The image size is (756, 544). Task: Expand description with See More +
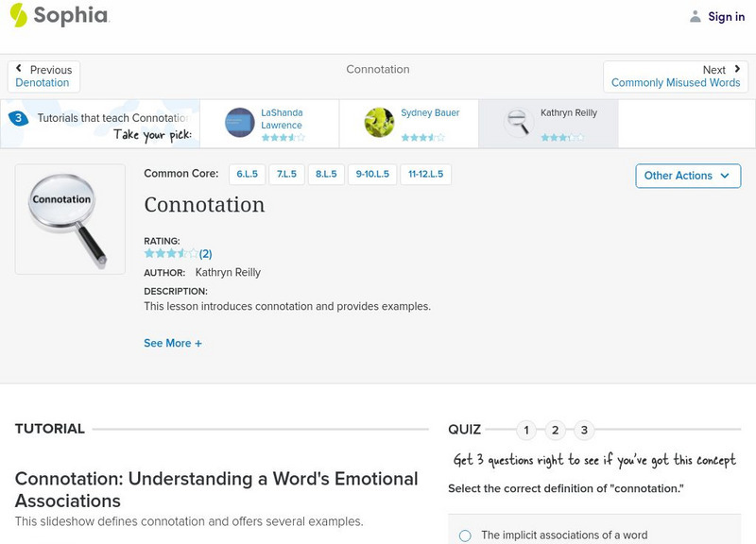(x=173, y=343)
